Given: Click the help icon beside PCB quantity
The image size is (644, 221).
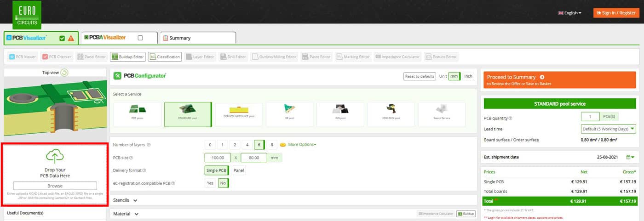Looking at the screenshot, I should pyautogui.click(x=510, y=118).
